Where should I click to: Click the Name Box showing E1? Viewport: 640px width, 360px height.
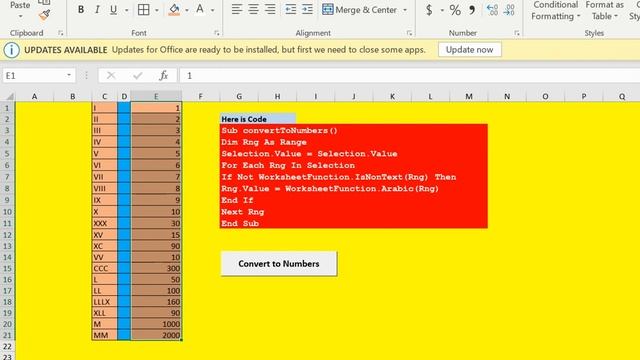(x=33, y=76)
